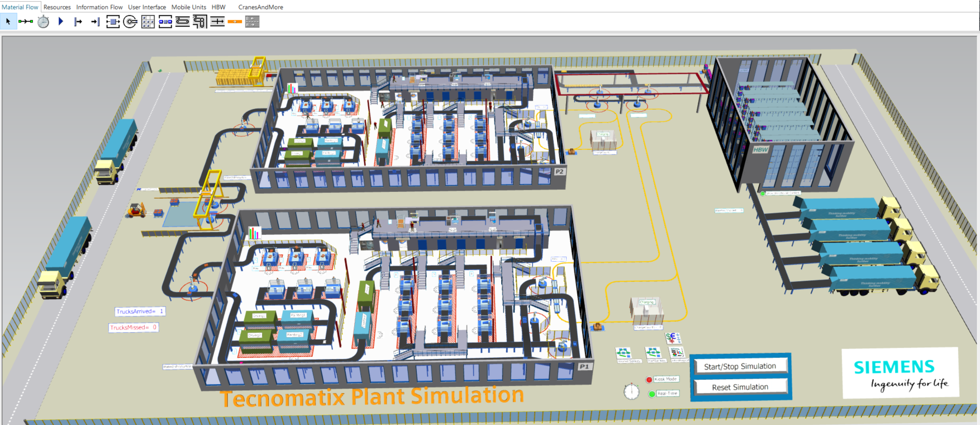Screen dimensions: 980x425
Task: Switch to the Information Flow tab
Action: (99, 7)
